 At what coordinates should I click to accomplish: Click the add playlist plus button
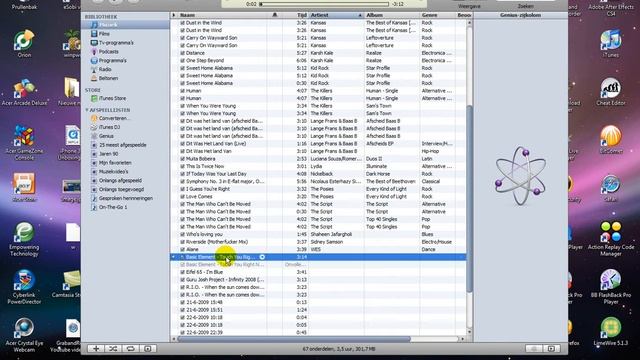tap(96, 349)
